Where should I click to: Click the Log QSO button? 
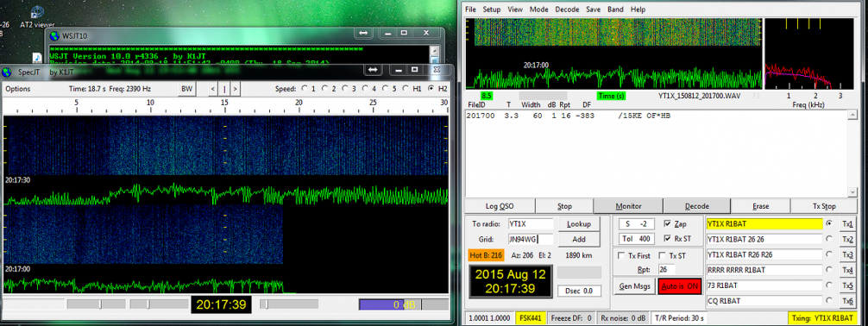(x=500, y=206)
